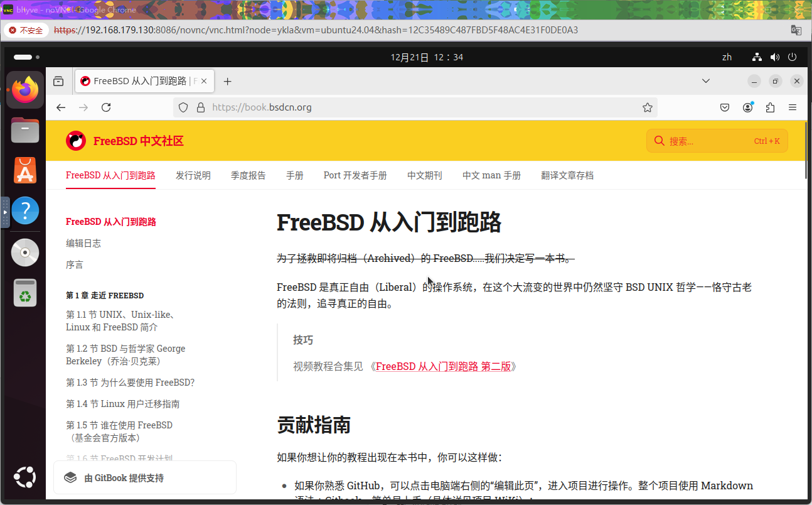Click the Firefox back arrow

[x=61, y=107]
